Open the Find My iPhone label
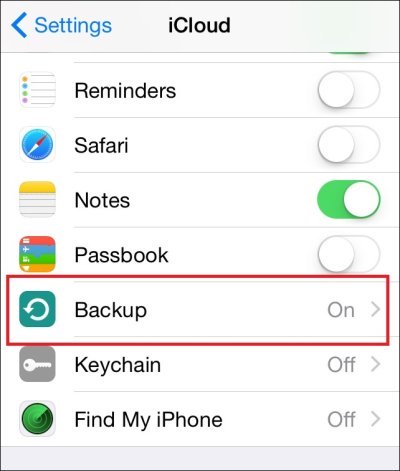The width and height of the screenshot is (400, 471). (148, 419)
